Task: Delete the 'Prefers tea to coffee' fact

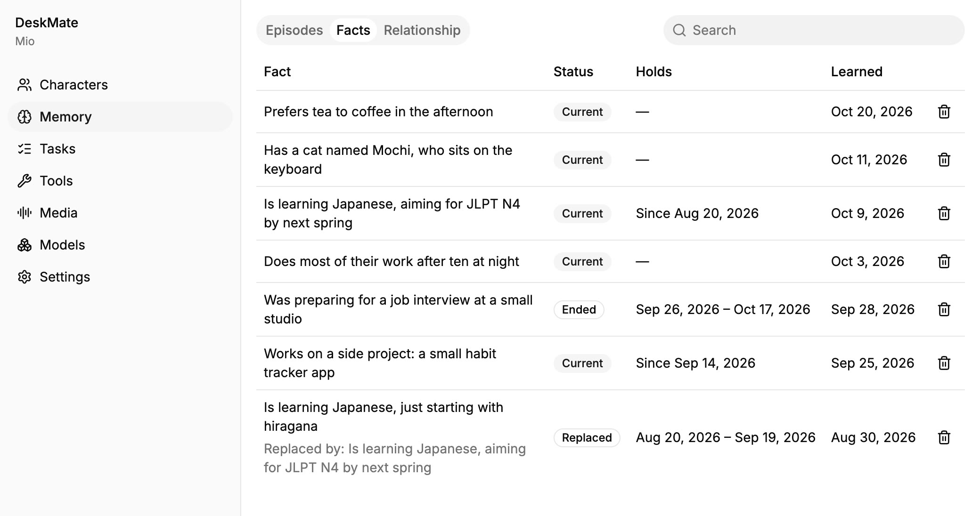Action: [944, 112]
